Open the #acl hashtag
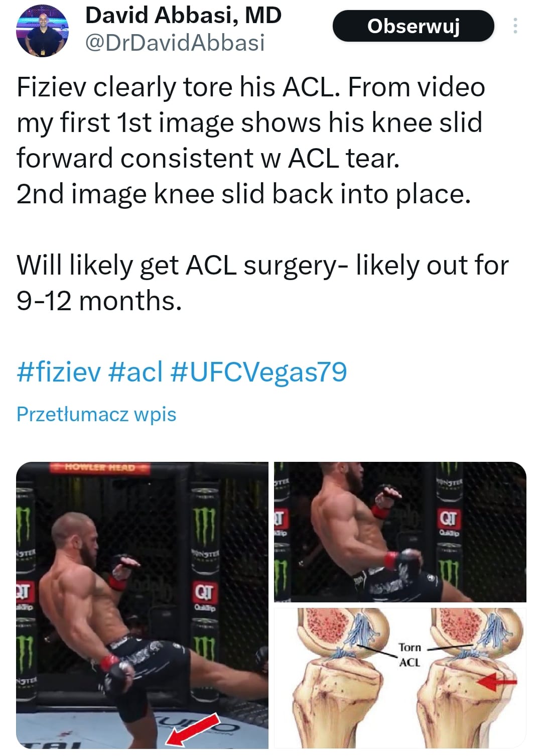This screenshot has height=756, width=542. point(135,372)
